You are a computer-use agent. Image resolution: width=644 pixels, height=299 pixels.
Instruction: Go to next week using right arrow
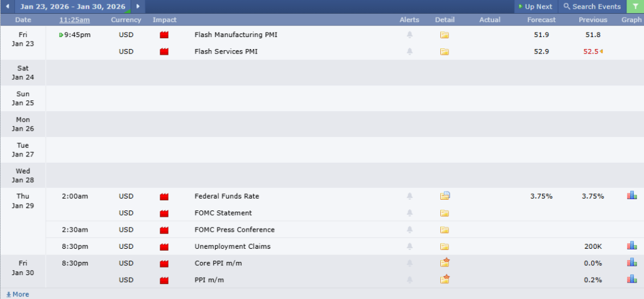[x=138, y=6]
